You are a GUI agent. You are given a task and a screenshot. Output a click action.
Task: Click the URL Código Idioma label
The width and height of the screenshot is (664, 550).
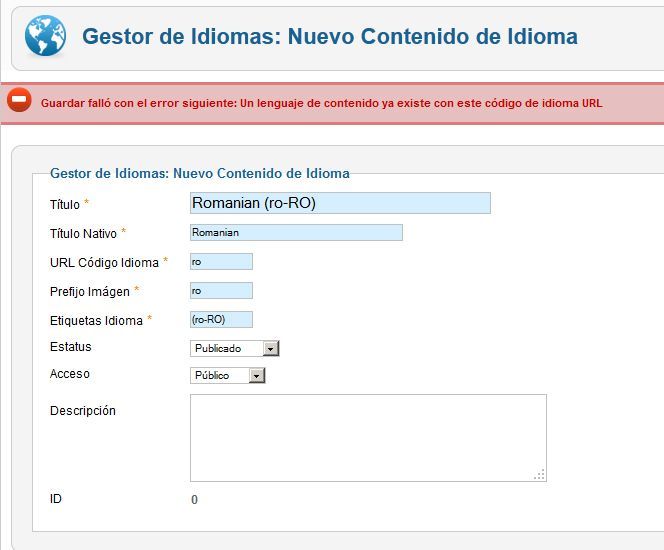[x=104, y=263]
